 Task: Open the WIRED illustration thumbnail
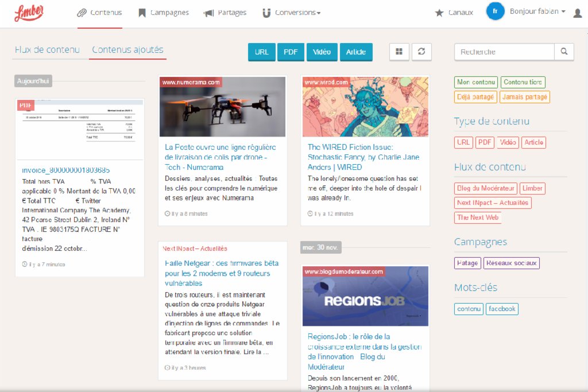[x=365, y=107]
